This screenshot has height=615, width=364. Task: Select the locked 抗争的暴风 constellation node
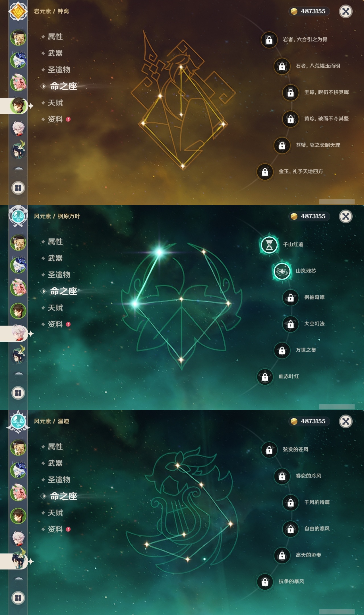pos(265,582)
